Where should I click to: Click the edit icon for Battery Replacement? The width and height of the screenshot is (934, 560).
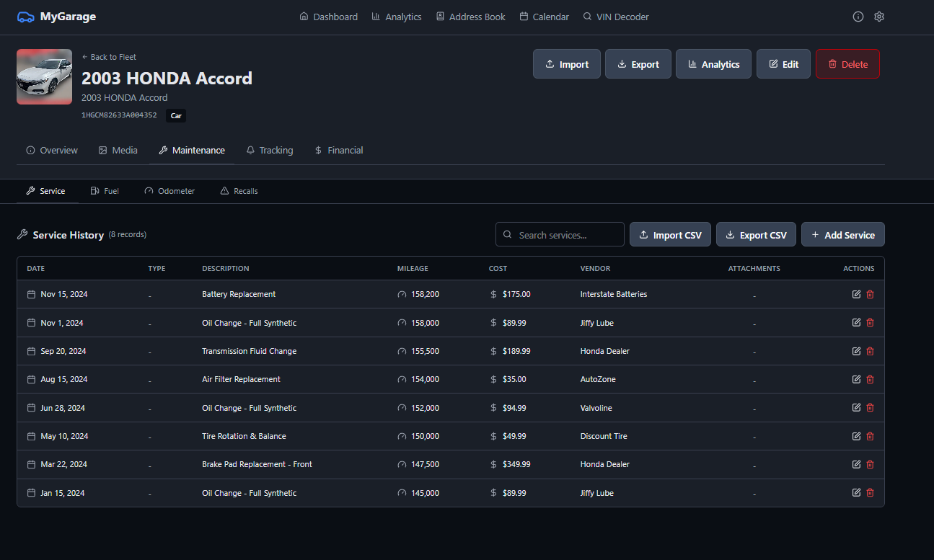856,294
